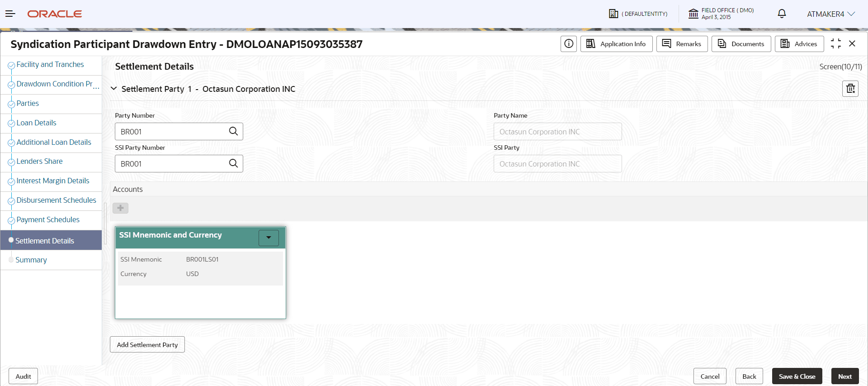Delete Settlement Party 1 using trash icon
The image size is (868, 386).
click(x=850, y=89)
